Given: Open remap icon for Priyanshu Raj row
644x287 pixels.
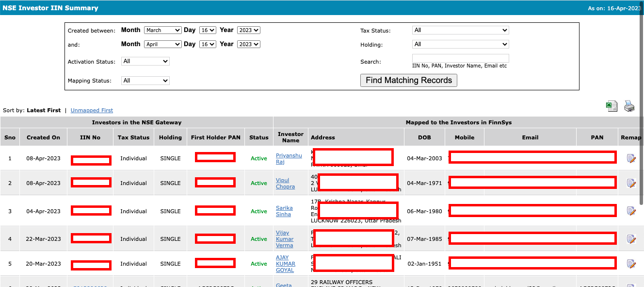Looking at the screenshot, I should [631, 158].
